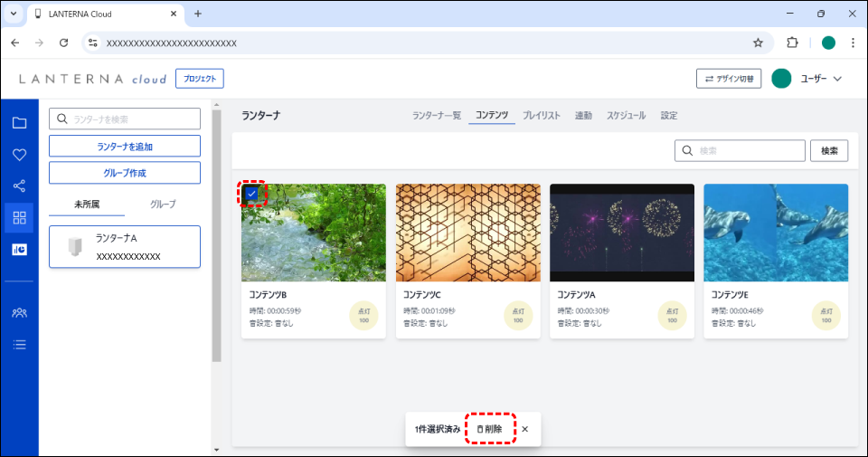Open the grid dashboard sidebar icon
Image resolution: width=868 pixels, height=457 pixels.
(x=19, y=217)
